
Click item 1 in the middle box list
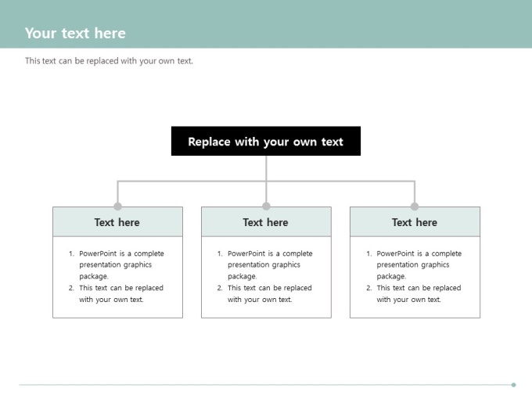point(270,264)
